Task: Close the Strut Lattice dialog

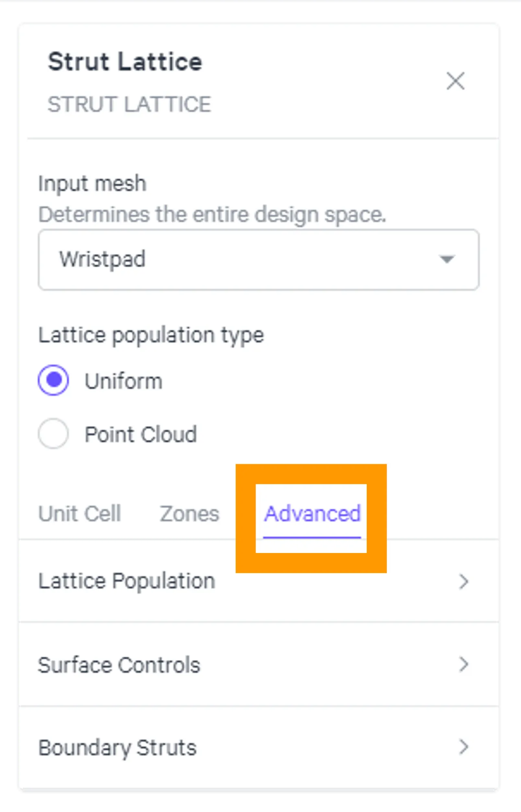Action: point(455,81)
